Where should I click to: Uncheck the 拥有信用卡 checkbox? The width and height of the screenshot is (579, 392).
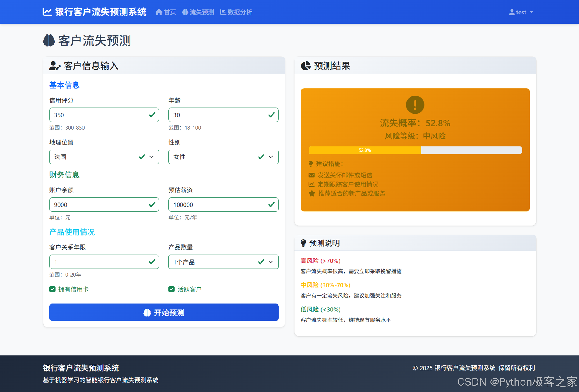tap(52, 289)
